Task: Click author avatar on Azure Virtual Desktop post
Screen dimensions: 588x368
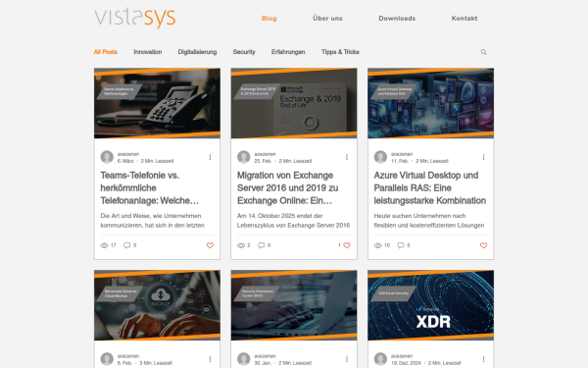Action: pyautogui.click(x=380, y=157)
